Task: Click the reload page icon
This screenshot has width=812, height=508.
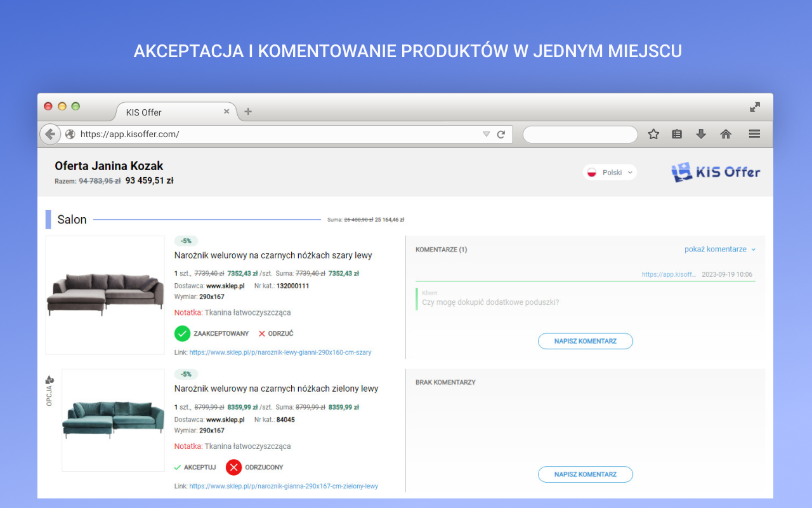Action: click(x=501, y=134)
